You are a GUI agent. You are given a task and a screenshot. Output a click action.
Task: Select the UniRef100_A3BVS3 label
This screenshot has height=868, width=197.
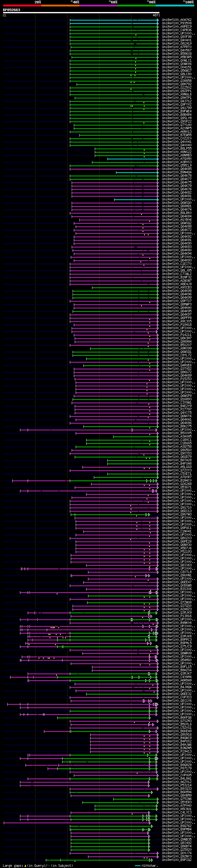[x=177, y=162]
